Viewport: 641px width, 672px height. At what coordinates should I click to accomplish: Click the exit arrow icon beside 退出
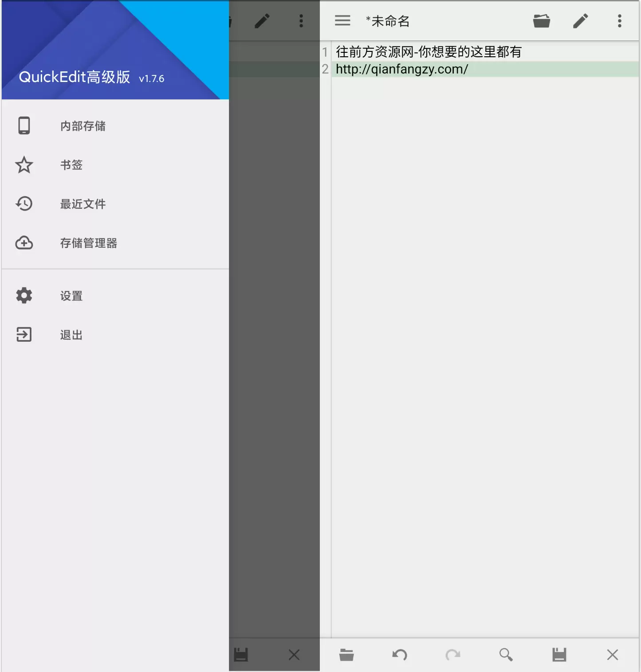(x=24, y=334)
